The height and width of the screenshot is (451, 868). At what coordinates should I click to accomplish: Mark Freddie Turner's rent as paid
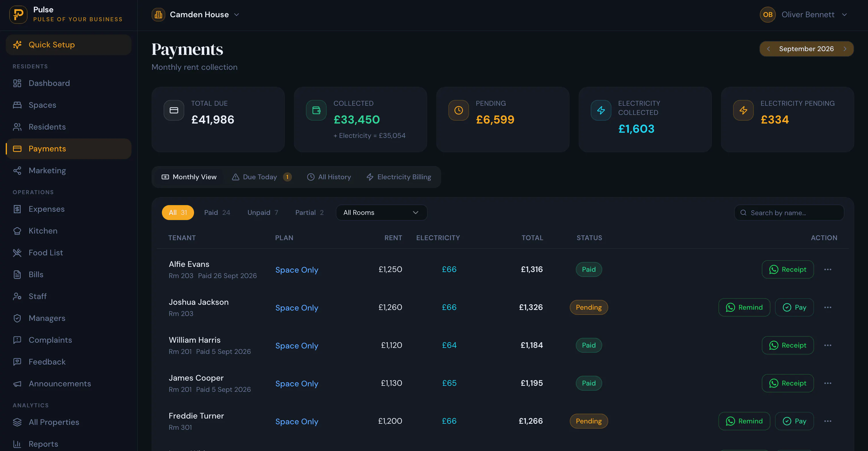point(794,421)
